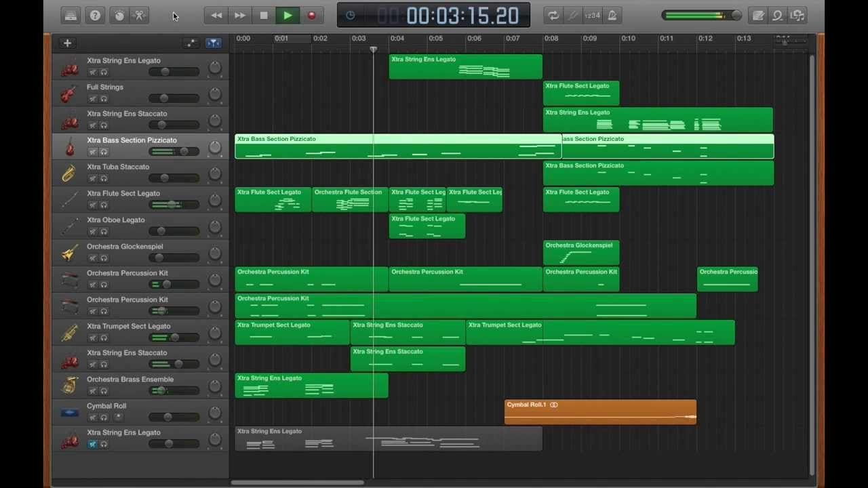Image resolution: width=868 pixels, height=488 pixels.
Task: Open the Quick Help question mark button
Action: click(x=95, y=16)
